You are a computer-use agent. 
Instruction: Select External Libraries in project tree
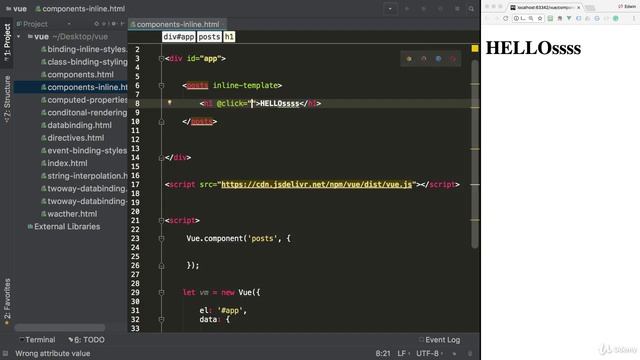64,227
